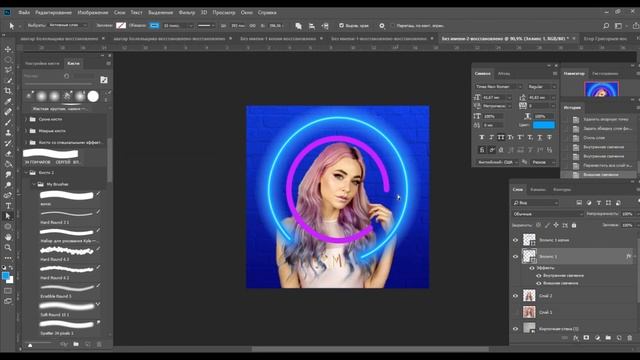Open the Файл menu

(x=24, y=13)
